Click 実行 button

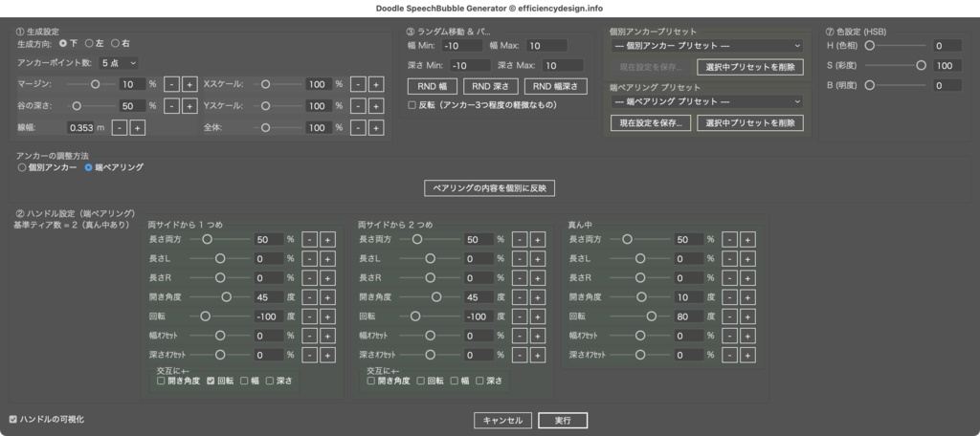point(563,421)
